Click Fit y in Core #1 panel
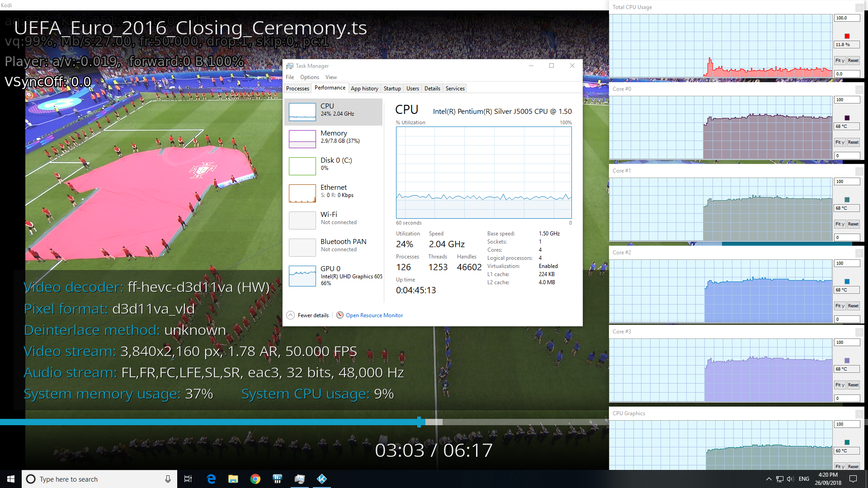868x488 pixels. (840, 224)
